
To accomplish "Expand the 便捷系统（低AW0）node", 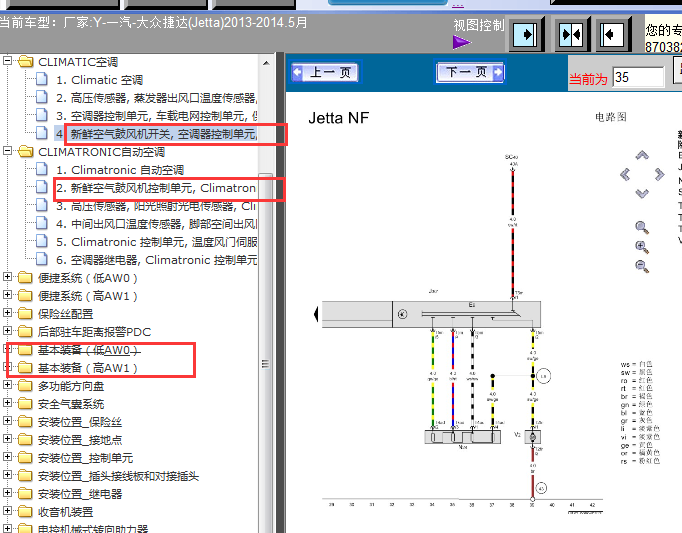I will [7, 276].
